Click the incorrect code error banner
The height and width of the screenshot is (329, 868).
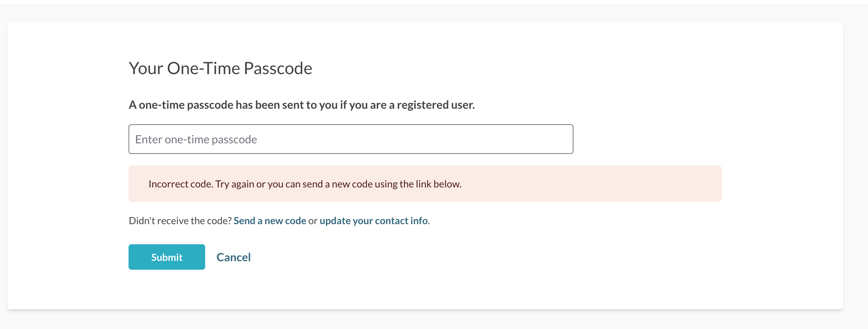click(425, 184)
